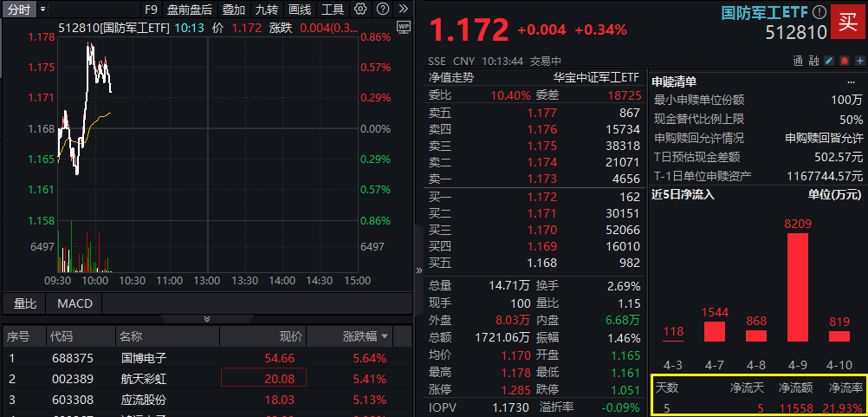868x417 pixels.
Task: Open 华宝中证军工ETF fund link
Action: [x=597, y=77]
